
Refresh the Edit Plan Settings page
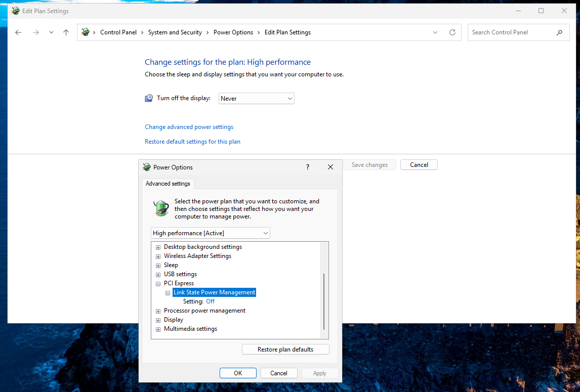[x=452, y=32]
